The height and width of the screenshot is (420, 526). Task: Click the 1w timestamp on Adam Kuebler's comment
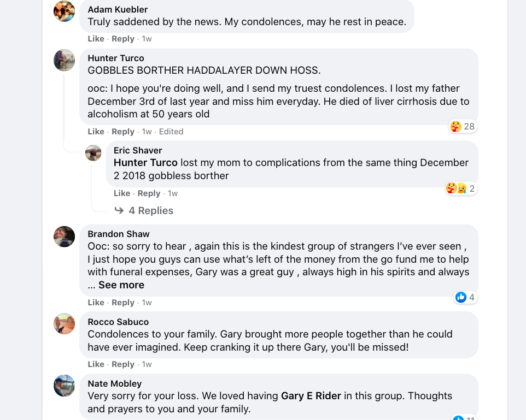click(147, 39)
